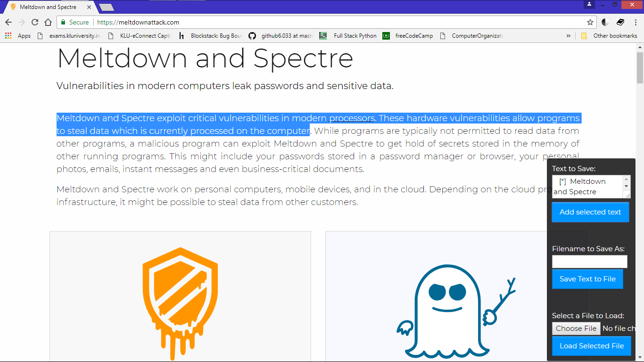Click the tab's shield favicon
Screen dimensions: 644x362
(x=13, y=7)
